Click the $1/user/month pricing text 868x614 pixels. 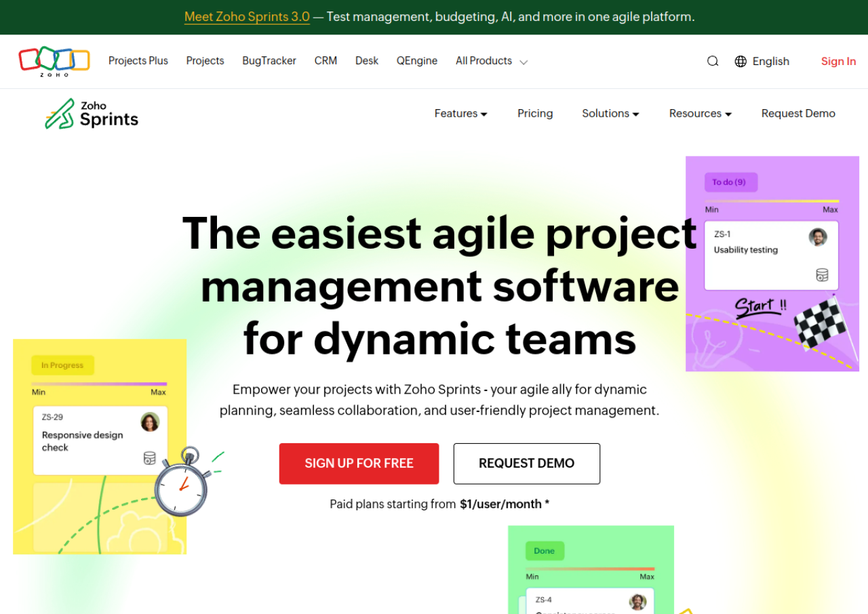click(x=500, y=504)
